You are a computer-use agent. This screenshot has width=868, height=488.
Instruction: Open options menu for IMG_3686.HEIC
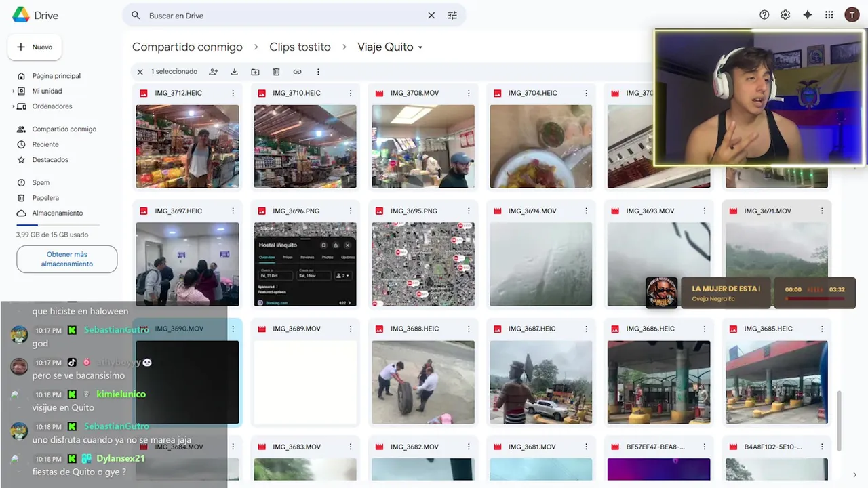[x=705, y=329]
